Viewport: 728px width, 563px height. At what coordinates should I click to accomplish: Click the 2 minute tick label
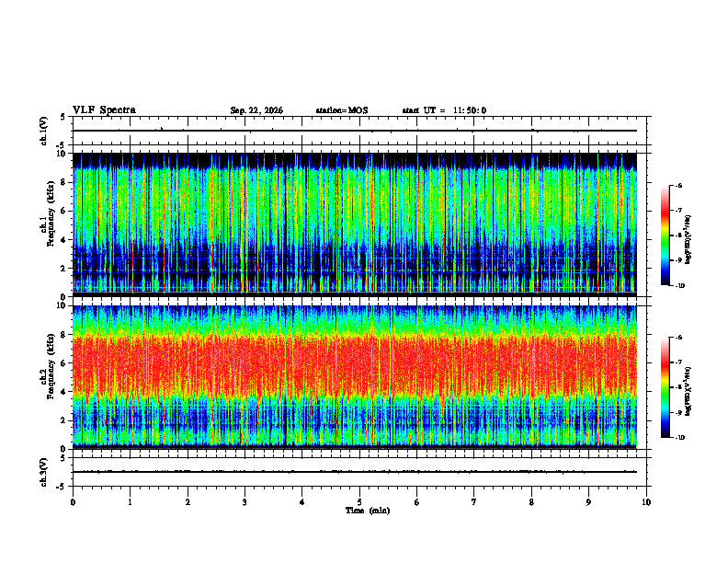click(188, 502)
